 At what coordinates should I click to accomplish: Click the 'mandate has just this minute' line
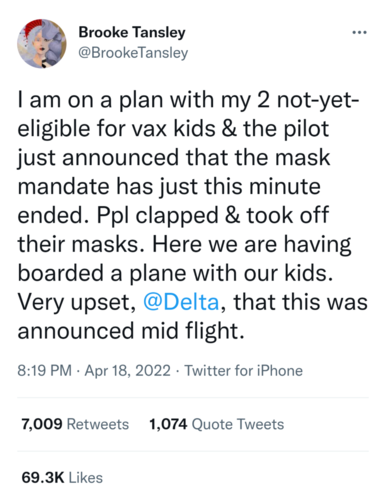pyautogui.click(x=169, y=187)
